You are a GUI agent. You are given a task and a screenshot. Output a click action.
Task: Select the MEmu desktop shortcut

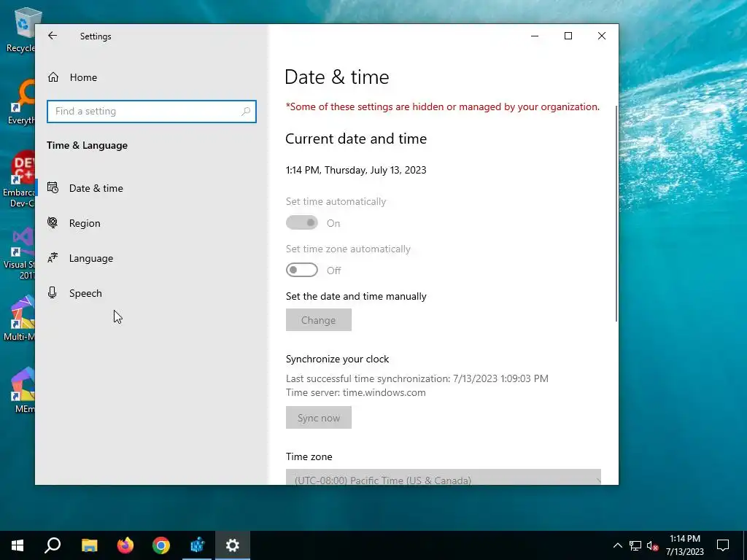pyautogui.click(x=23, y=390)
